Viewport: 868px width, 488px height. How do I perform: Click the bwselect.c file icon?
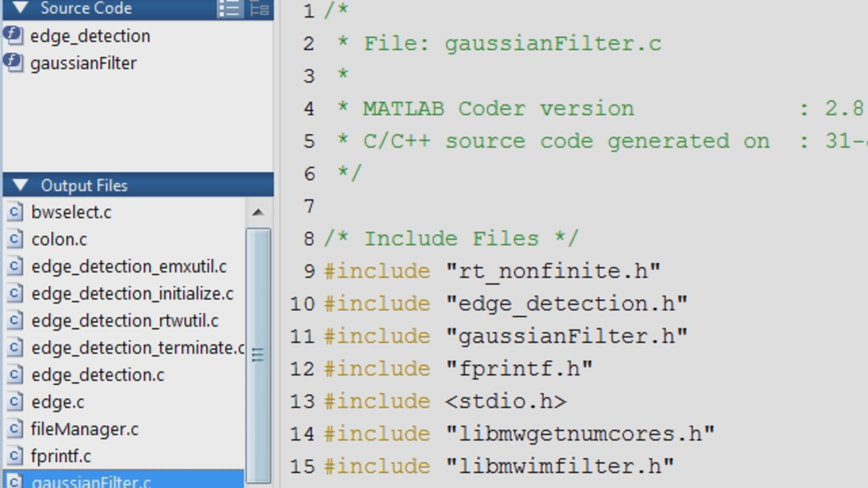14,212
